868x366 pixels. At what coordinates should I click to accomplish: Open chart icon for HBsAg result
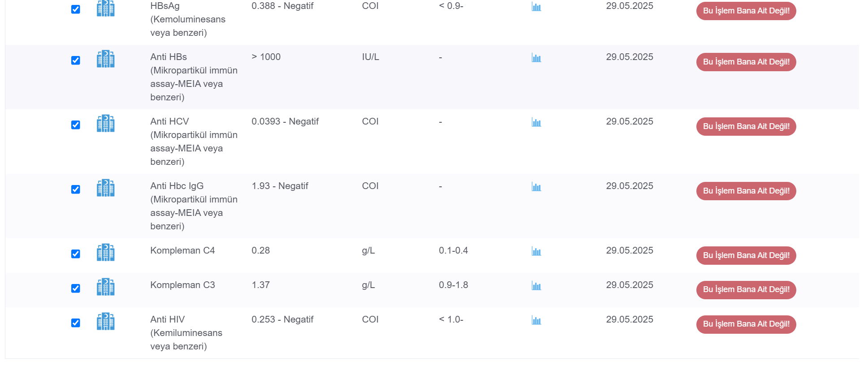tap(536, 7)
